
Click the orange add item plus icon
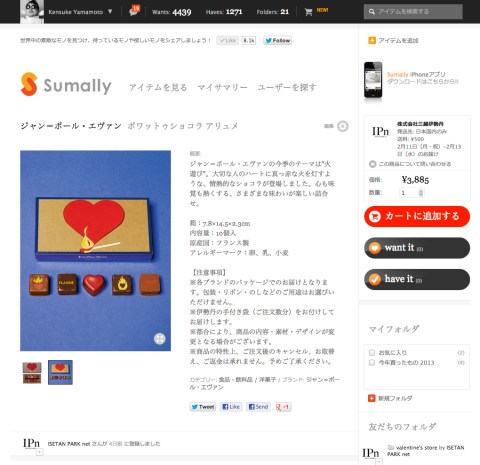point(372,40)
